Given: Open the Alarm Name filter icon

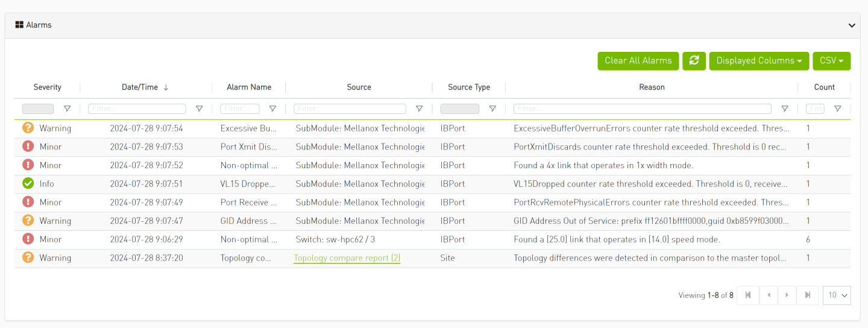Looking at the screenshot, I should [x=272, y=109].
